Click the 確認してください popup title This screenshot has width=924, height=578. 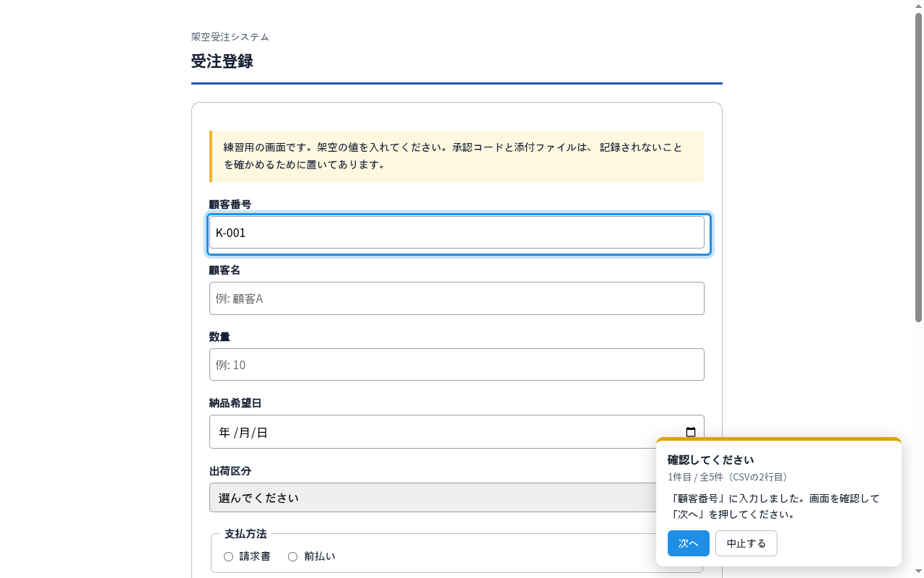click(711, 460)
